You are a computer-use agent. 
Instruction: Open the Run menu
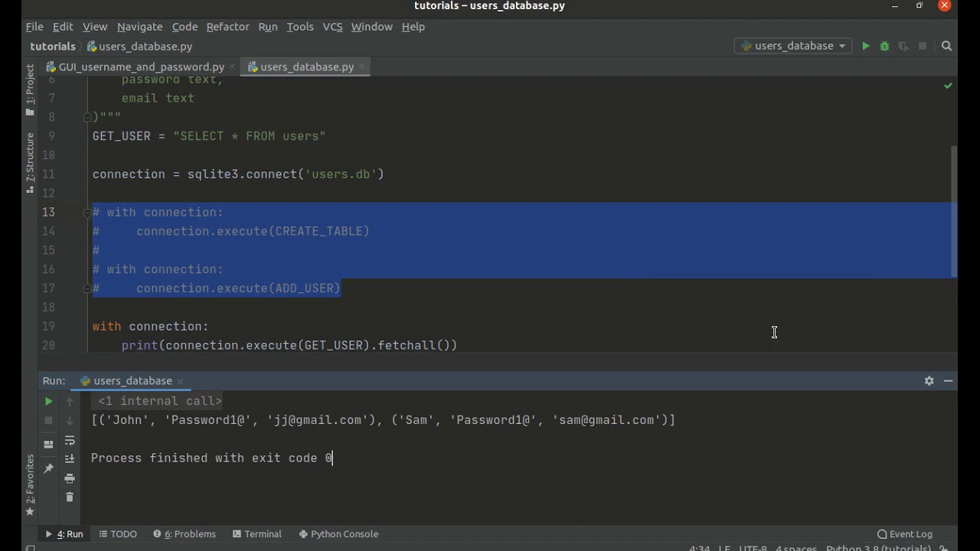click(x=268, y=27)
